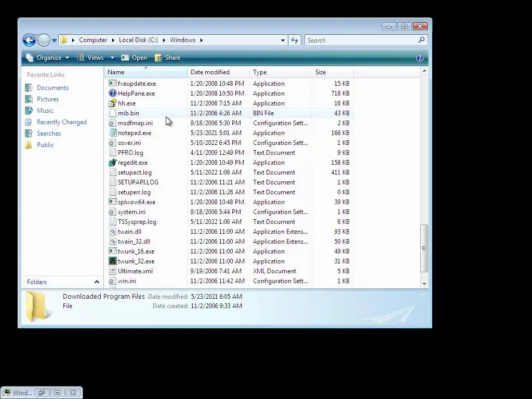
Task: Click Open in the command bar
Action: (135, 58)
